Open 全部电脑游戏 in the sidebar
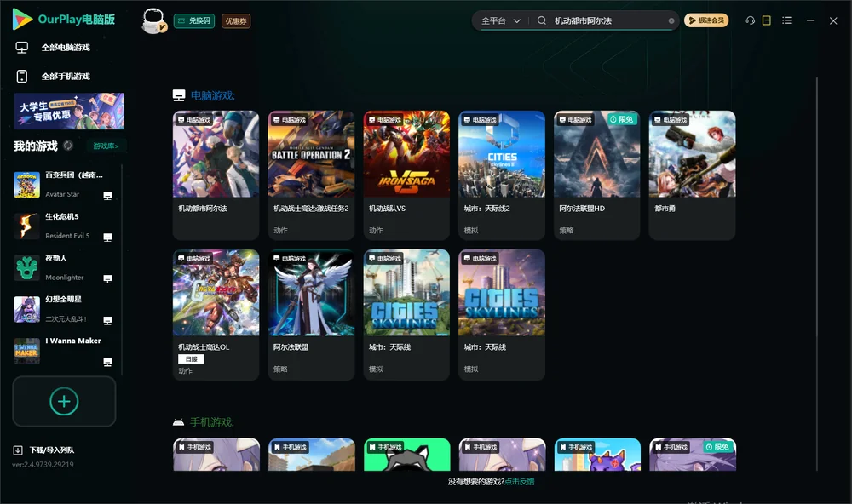852x504 pixels. tap(53, 48)
